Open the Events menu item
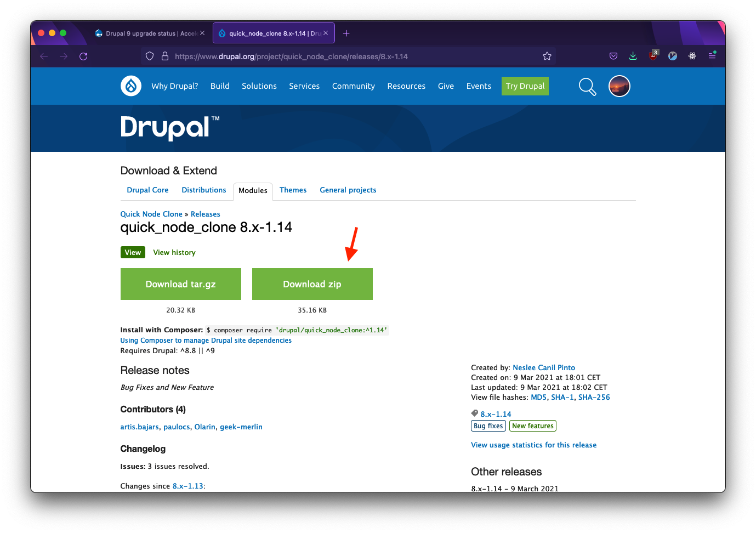The image size is (756, 533). point(479,86)
